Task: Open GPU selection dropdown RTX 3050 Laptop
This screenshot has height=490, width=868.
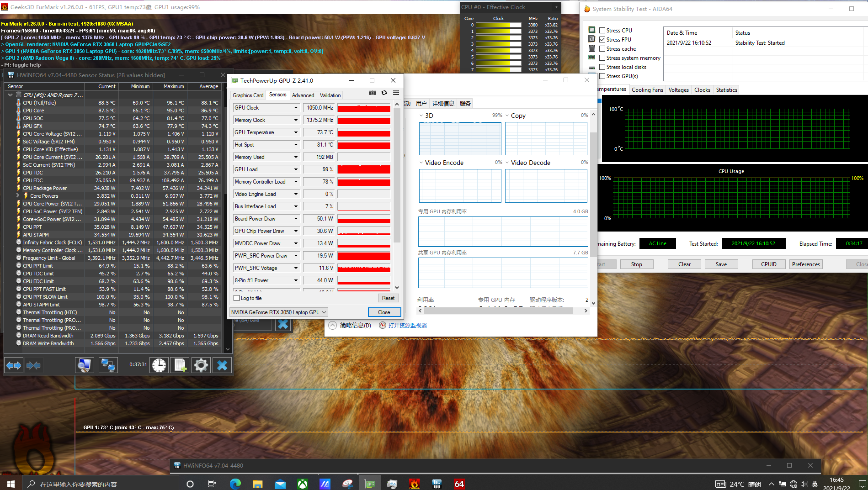Action: (278, 312)
